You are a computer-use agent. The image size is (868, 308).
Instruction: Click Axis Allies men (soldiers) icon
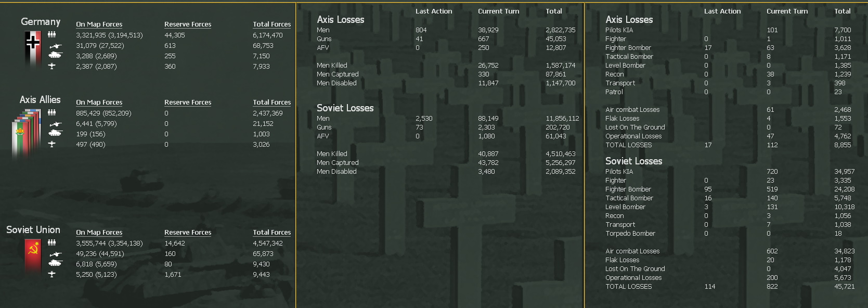tap(51, 113)
